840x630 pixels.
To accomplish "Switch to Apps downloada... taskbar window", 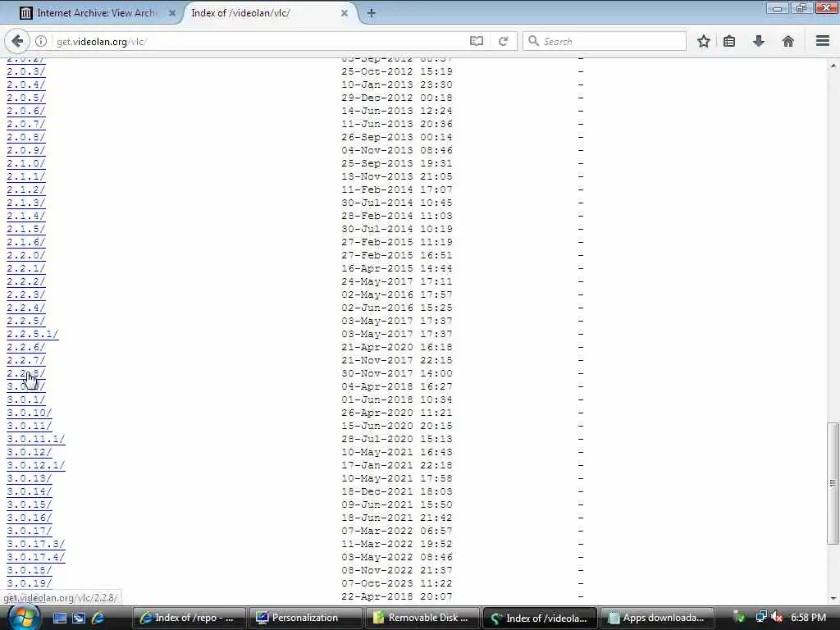I will point(656,619).
